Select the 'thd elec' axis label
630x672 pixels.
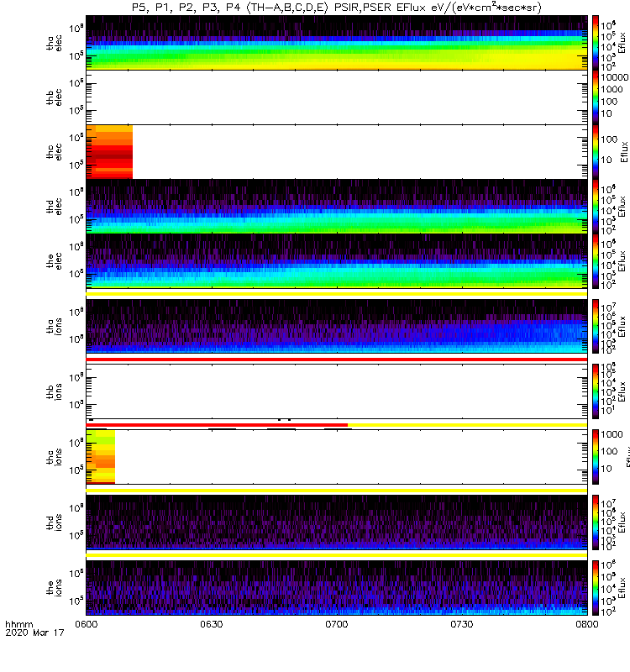coord(54,206)
